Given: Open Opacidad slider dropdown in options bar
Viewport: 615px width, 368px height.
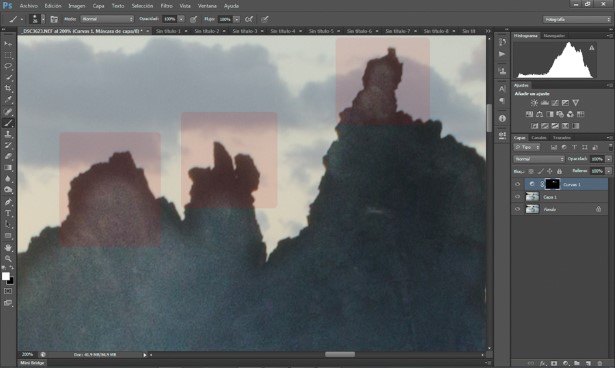Looking at the screenshot, I should point(181,19).
